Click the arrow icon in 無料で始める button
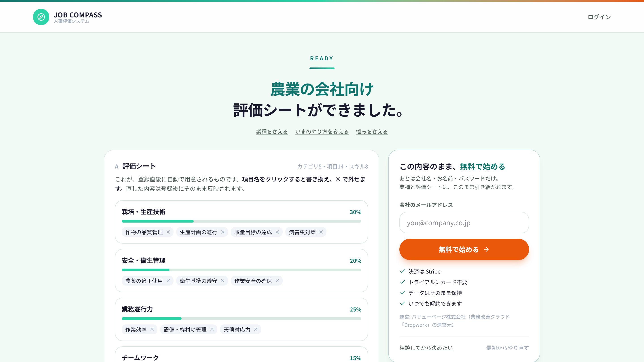 point(486,249)
